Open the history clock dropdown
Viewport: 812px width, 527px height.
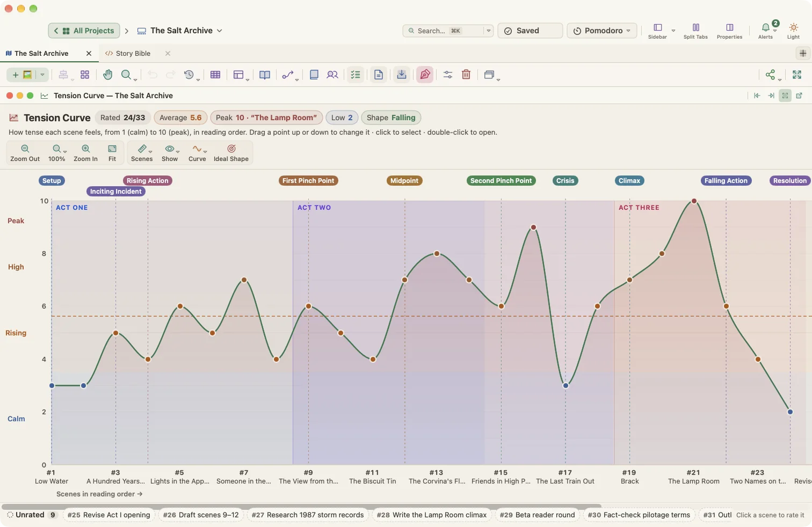(x=191, y=75)
